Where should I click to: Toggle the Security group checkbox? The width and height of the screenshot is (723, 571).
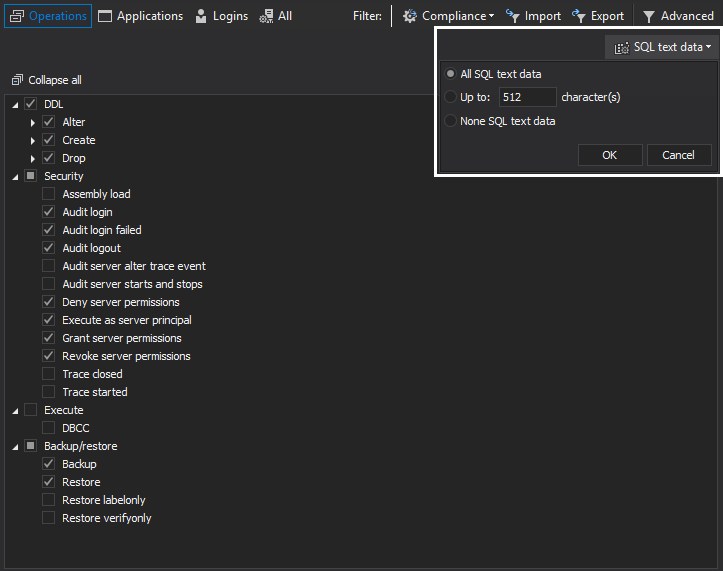point(30,176)
